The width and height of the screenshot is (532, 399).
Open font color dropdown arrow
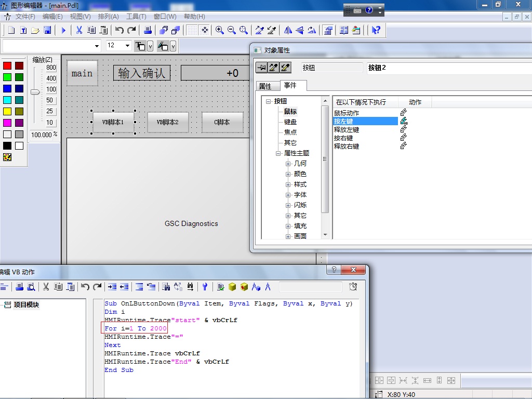click(x=150, y=46)
